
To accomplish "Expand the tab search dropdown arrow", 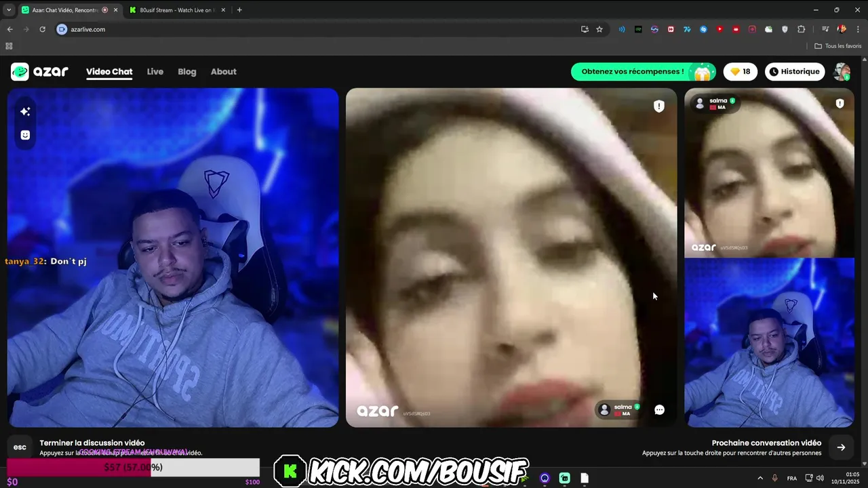I will [x=9, y=10].
